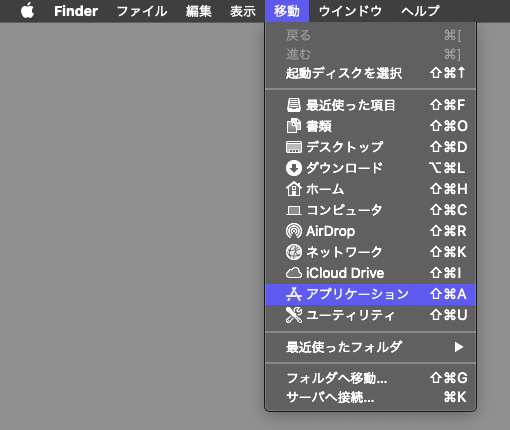The height and width of the screenshot is (430, 510).
Task: Click the ⇧⌘↑ shortcut on 起動ディスクを選択 row
Action: [x=448, y=73]
